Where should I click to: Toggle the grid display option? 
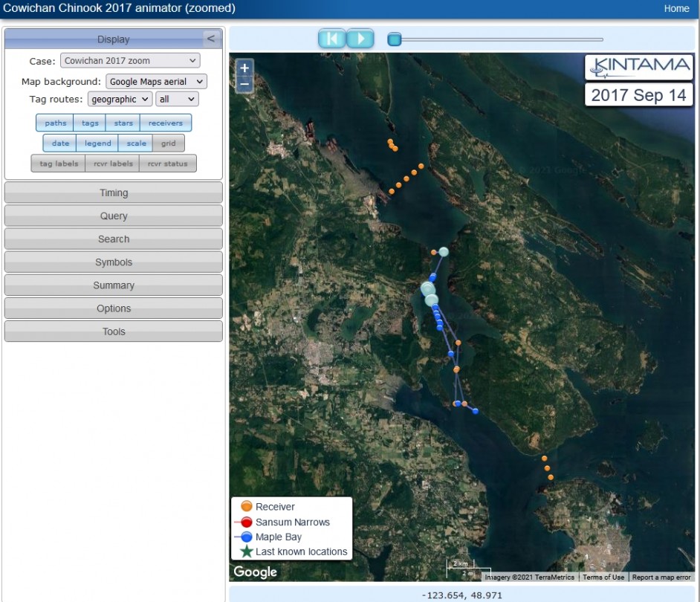[169, 143]
